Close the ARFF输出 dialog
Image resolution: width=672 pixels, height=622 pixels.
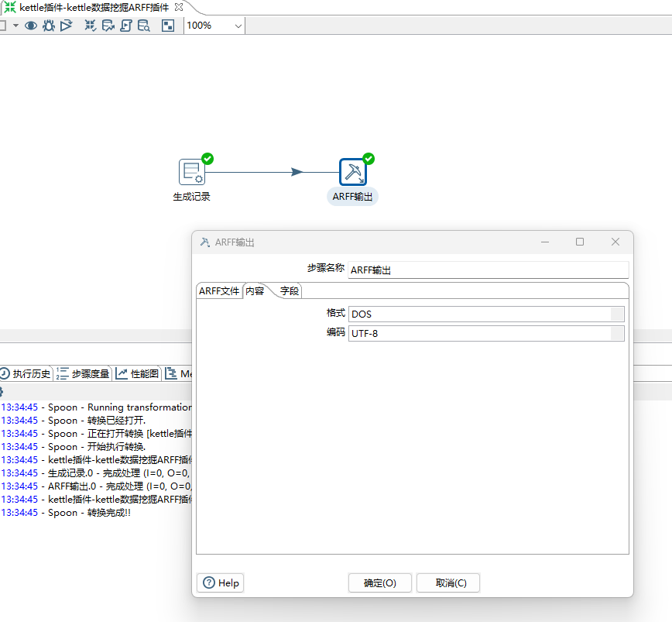[615, 242]
